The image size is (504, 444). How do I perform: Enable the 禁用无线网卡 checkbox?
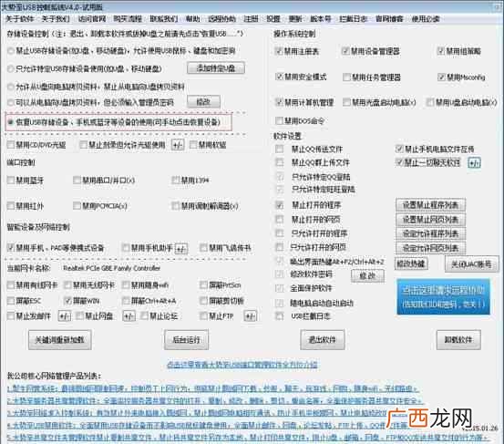point(67,284)
